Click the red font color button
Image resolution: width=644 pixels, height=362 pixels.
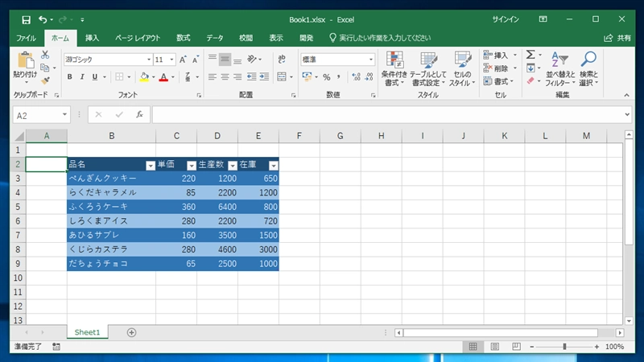tap(163, 76)
